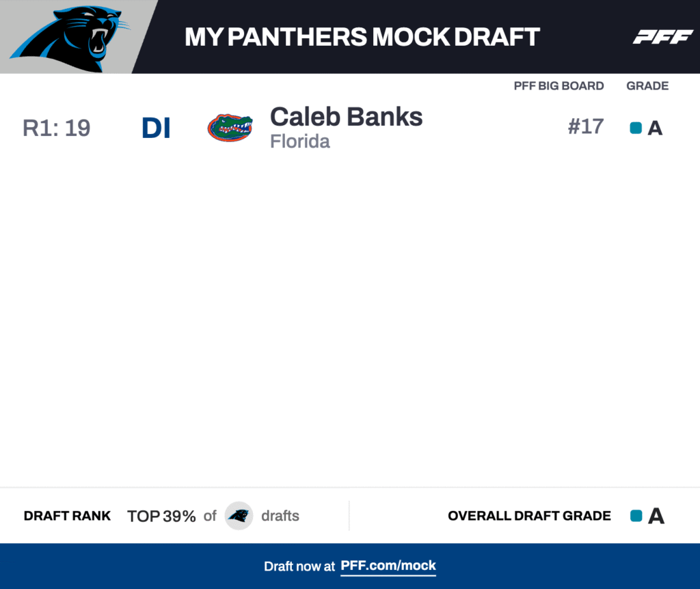Click the PFF logo in top-right corner
Image resolution: width=700 pixels, height=589 pixels.
coord(662,37)
